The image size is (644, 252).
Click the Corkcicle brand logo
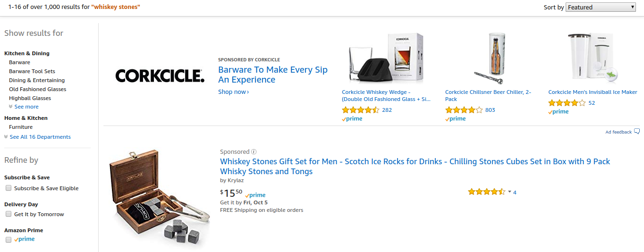coord(160,76)
